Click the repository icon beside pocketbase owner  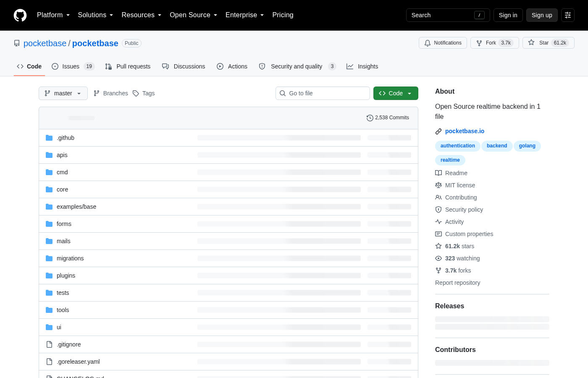17,43
